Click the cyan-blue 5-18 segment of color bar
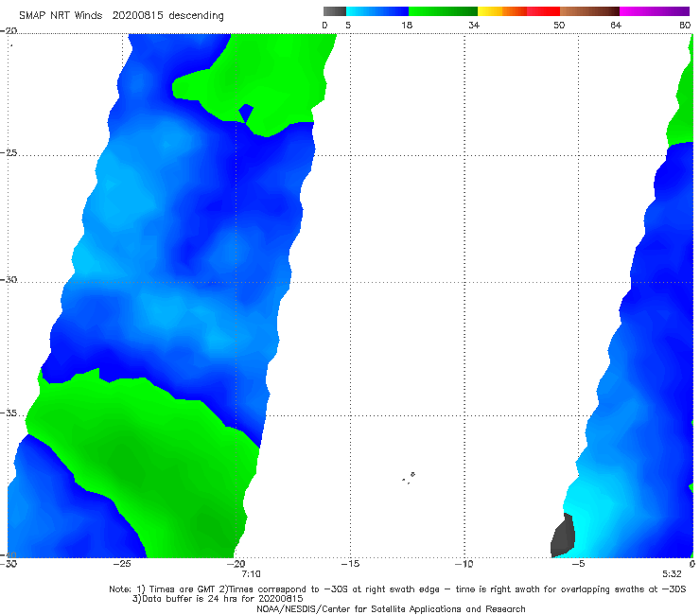The width and height of the screenshot is (700, 615). (377, 11)
